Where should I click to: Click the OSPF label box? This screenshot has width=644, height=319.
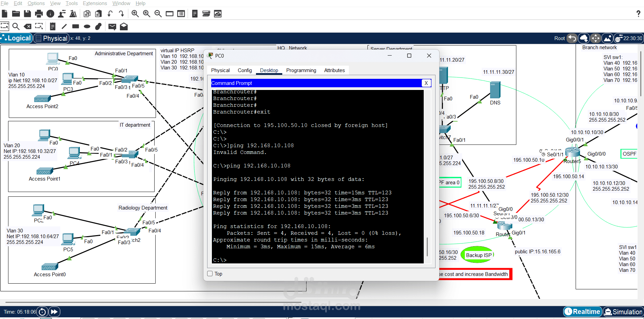[x=629, y=154]
